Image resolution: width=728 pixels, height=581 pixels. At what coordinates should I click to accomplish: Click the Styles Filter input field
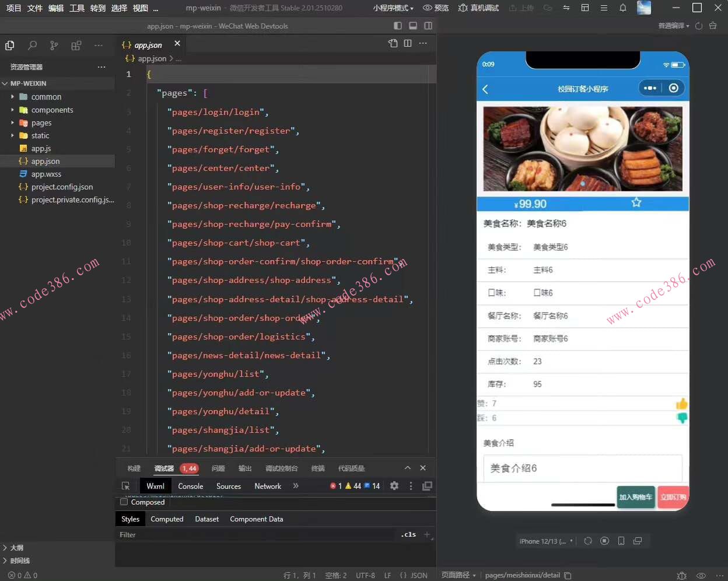[233, 534]
